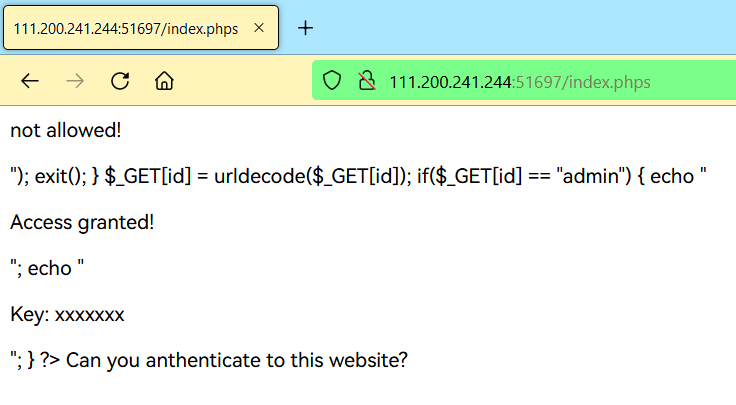Click the "Key: xxxxxxx" text
This screenshot has height=405, width=736.
click(67, 314)
